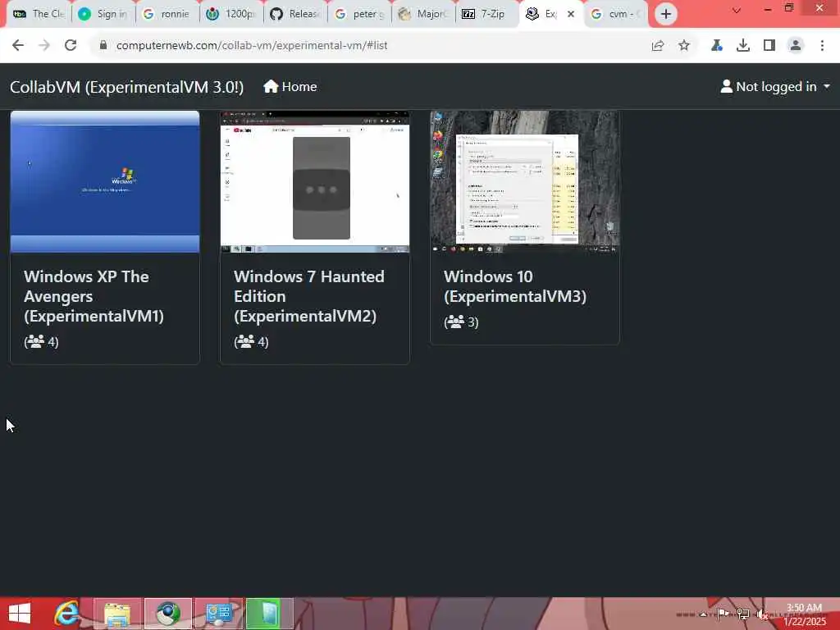Switch to the 'Major' tab
This screenshot has height=630, width=840.
point(423,15)
